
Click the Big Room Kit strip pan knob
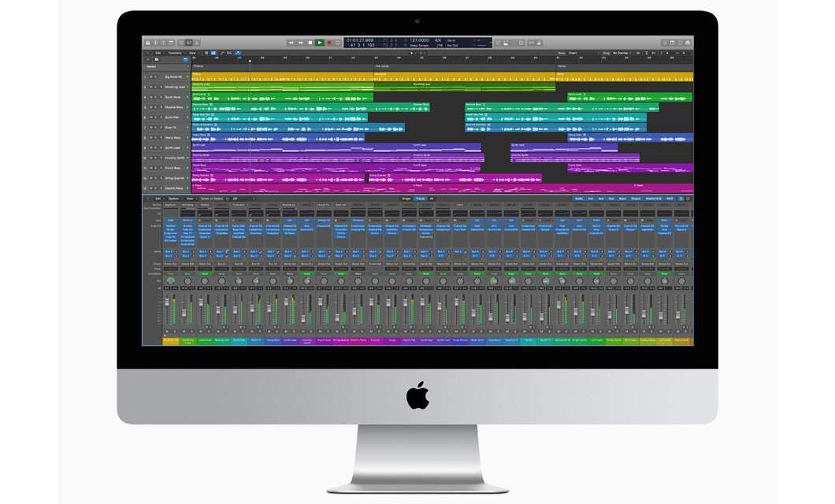click(x=170, y=280)
